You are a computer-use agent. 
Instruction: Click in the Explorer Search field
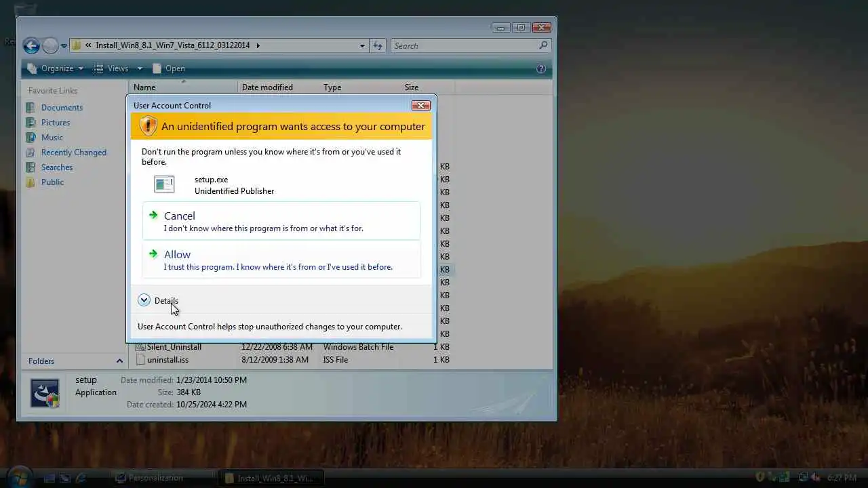pos(465,45)
